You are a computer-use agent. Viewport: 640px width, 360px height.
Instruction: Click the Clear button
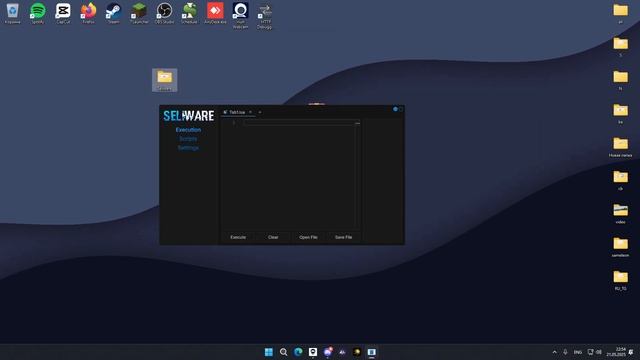tap(273, 237)
